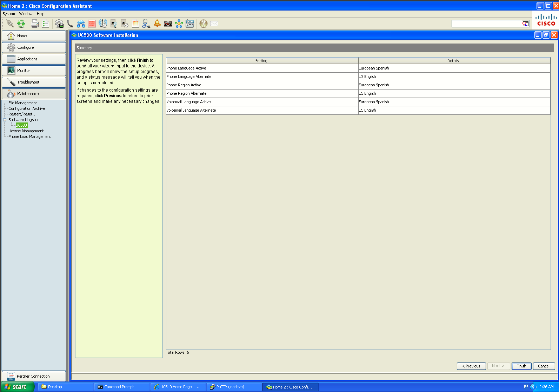Image resolution: width=559 pixels, height=392 pixels.
Task: Switch to PuTTY (inactive) taskbar item
Action: [234, 387]
